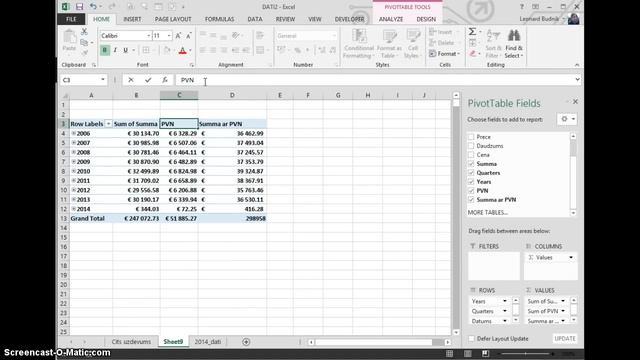
Task: Switch to Cits uzdevums sheet
Action: pos(131,342)
